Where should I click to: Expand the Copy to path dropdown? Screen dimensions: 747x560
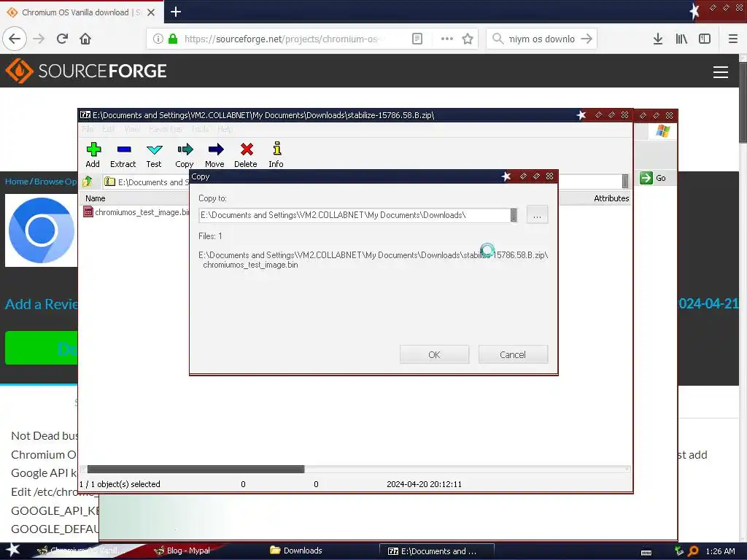tap(513, 215)
